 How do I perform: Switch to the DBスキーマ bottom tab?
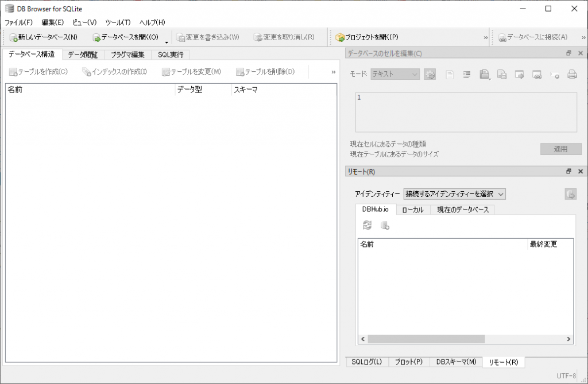(456, 362)
